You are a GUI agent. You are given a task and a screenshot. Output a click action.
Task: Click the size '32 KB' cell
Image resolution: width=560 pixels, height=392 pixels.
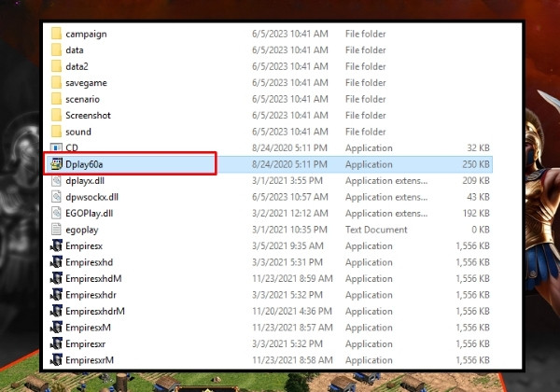click(478, 147)
